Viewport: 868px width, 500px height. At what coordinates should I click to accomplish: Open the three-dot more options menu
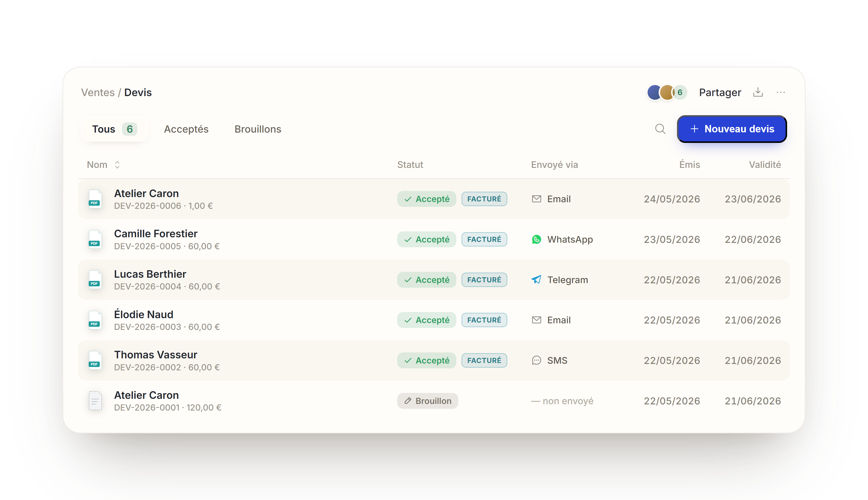780,92
